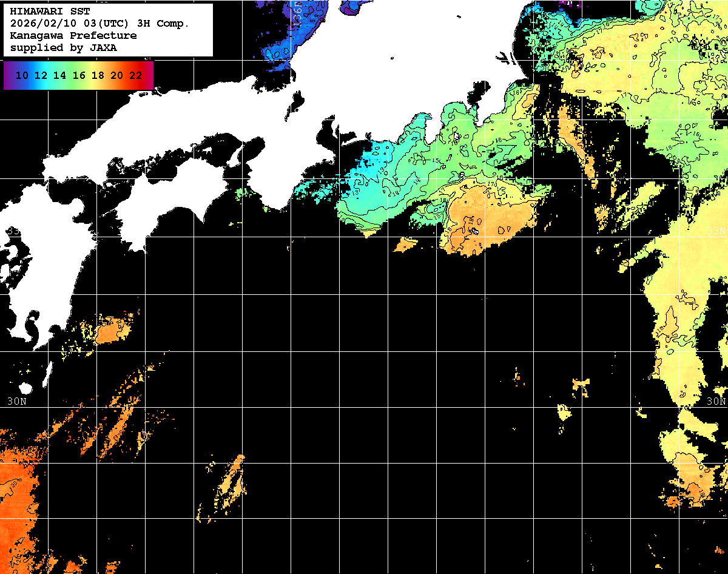Click the small round Yakushima island
This screenshot has height=574, width=728.
coord(25,388)
